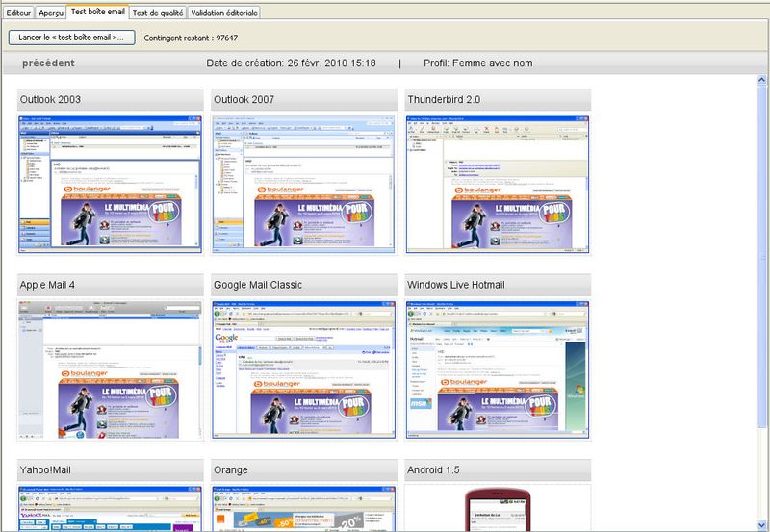Click the Thunderbird 2.0 header label
The image size is (770, 532).
point(444,100)
